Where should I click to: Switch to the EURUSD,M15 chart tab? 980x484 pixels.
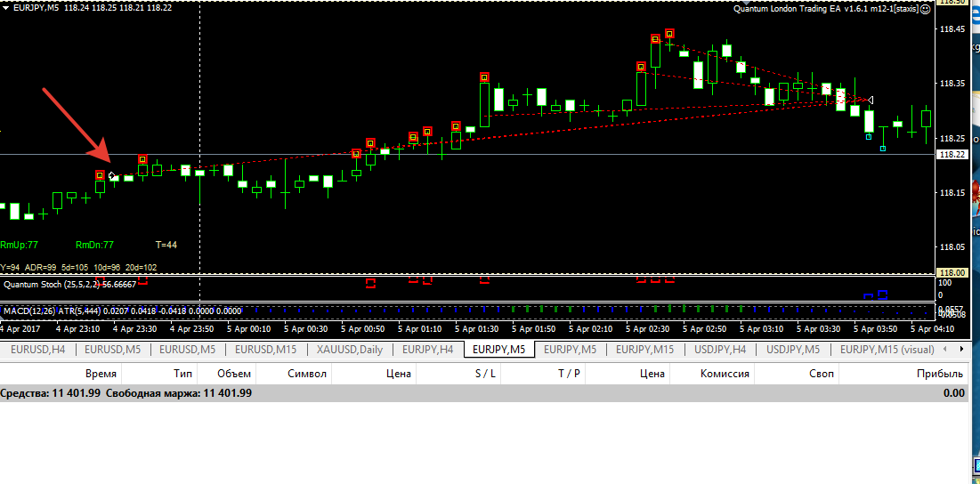pos(265,349)
